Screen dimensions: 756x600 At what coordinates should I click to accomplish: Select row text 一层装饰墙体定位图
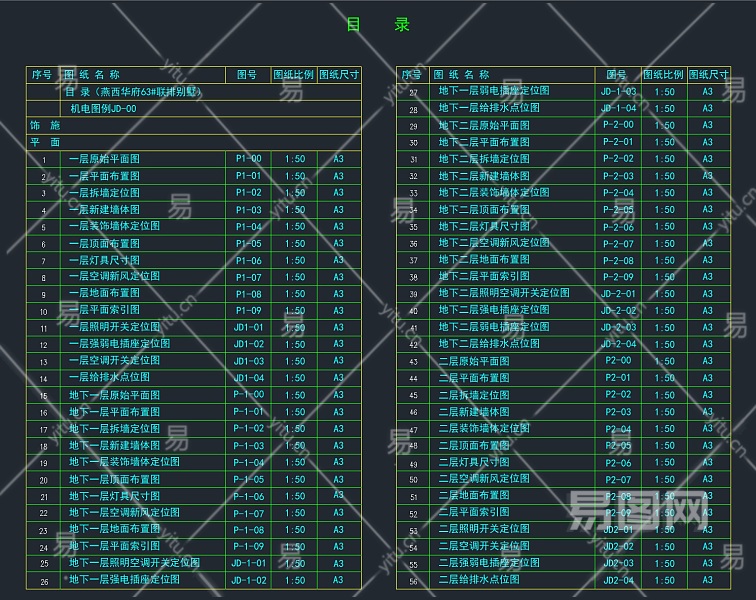click(x=114, y=226)
